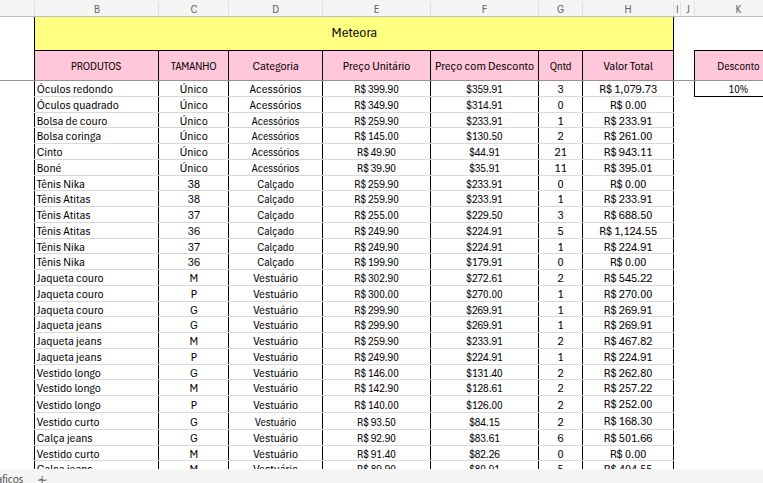Select column E header
This screenshot has width=763, height=483.
pyautogui.click(x=376, y=8)
